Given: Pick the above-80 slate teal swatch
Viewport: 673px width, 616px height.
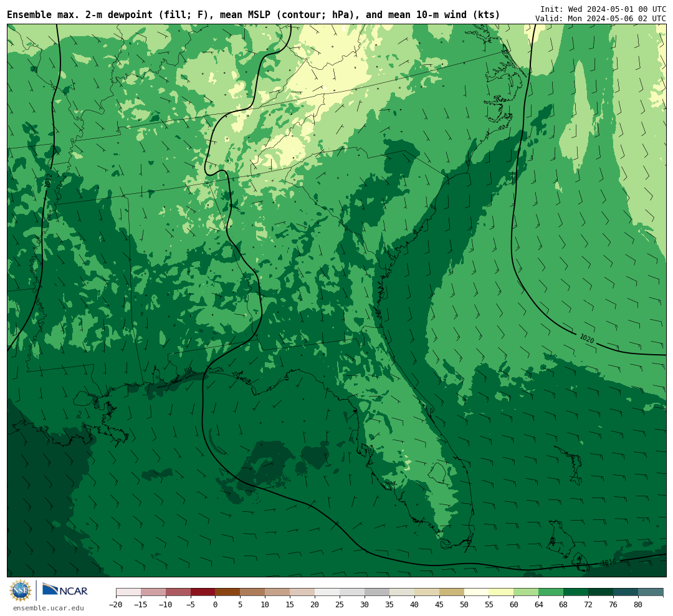Looking at the screenshot, I should (651, 592).
